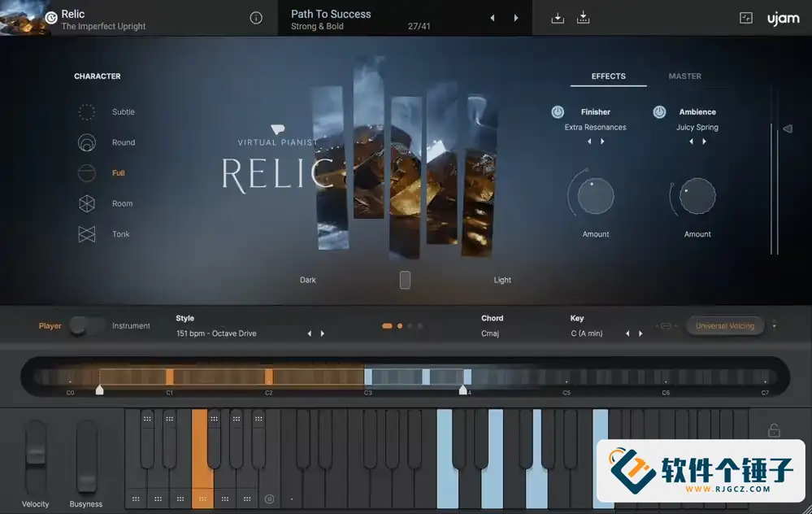Click the 'Juicy Spring' ambience name
Screen dimensions: 812x514
[697, 128]
